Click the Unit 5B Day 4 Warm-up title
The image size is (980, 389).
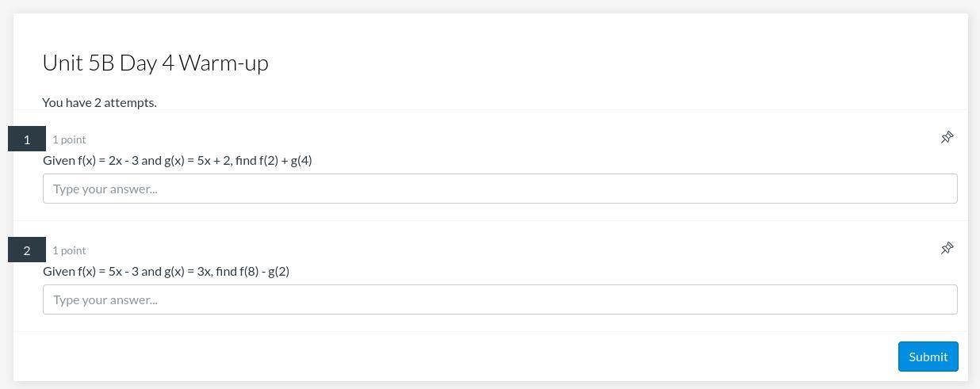[x=155, y=63]
